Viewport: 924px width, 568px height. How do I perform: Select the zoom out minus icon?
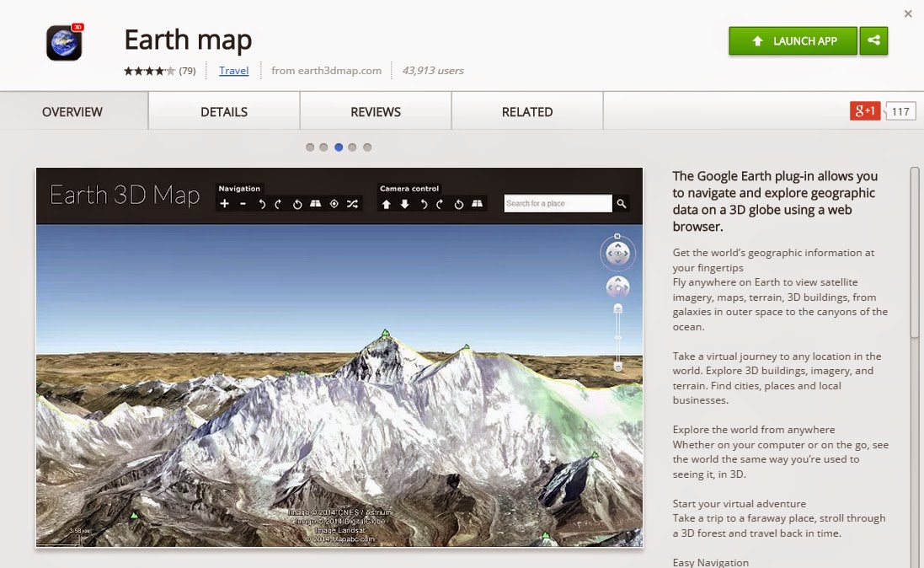(x=243, y=203)
